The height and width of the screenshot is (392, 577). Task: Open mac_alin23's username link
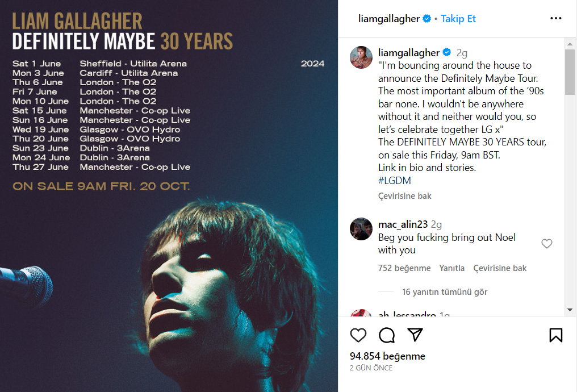point(403,224)
